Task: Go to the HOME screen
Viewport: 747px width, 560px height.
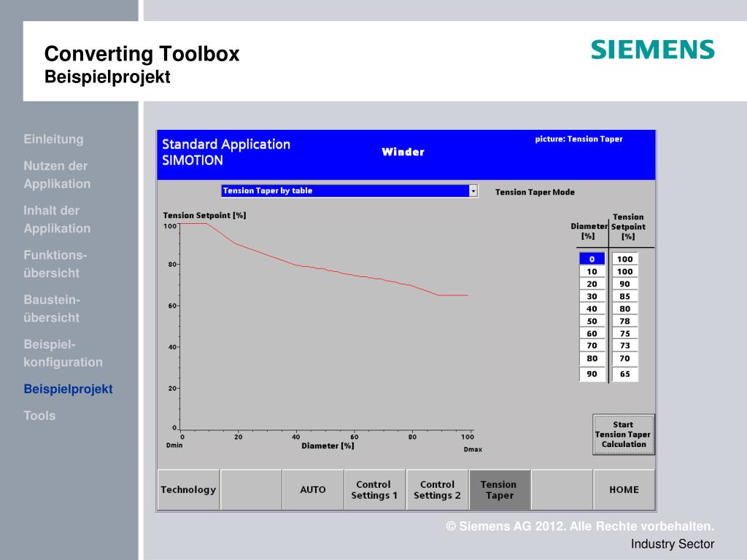Action: pyautogui.click(x=624, y=489)
